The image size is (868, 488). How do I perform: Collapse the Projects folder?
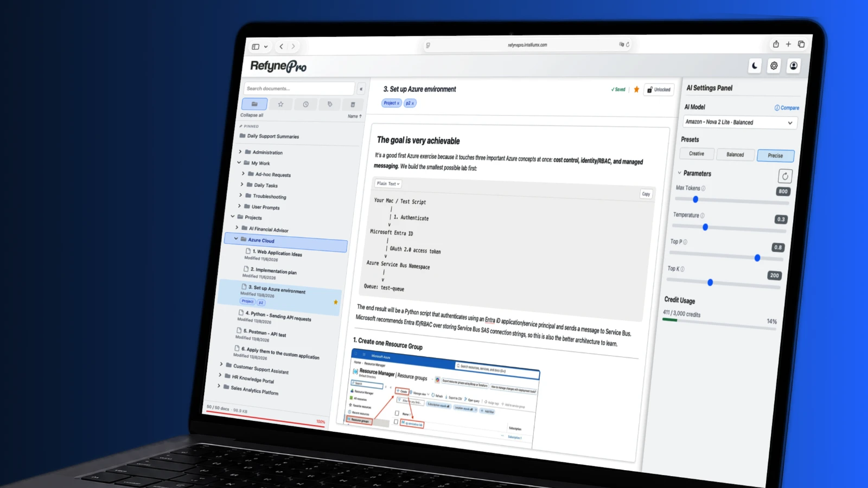(233, 216)
